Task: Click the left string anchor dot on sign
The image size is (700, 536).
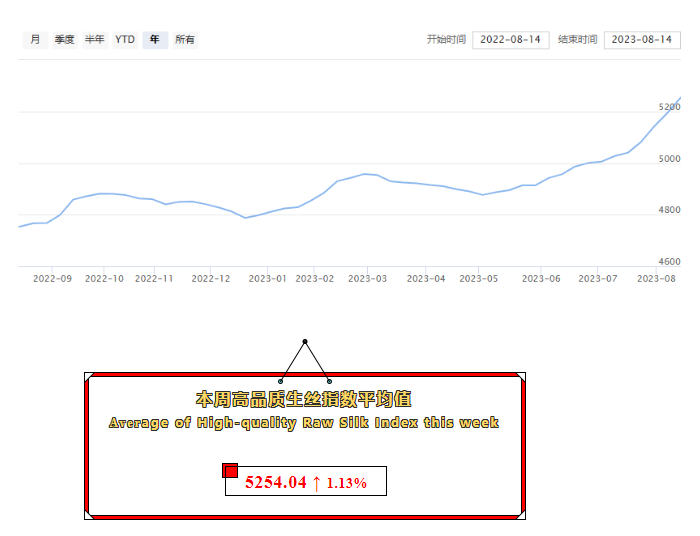Action: point(281,381)
